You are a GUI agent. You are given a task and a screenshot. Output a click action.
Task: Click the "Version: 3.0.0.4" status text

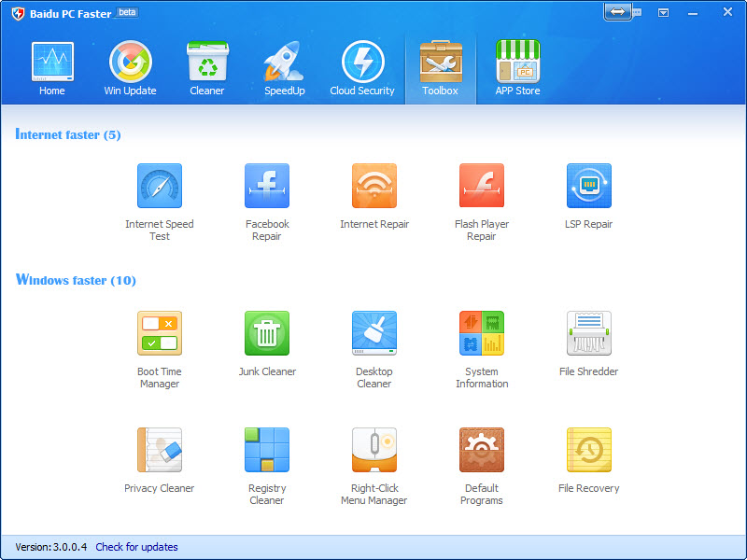coord(51,547)
